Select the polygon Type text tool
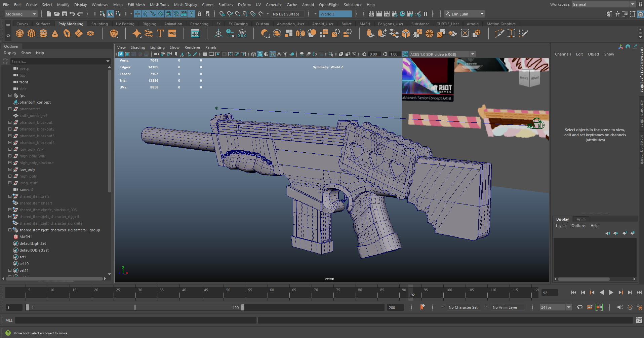The width and height of the screenshot is (644, 338). 160,34
